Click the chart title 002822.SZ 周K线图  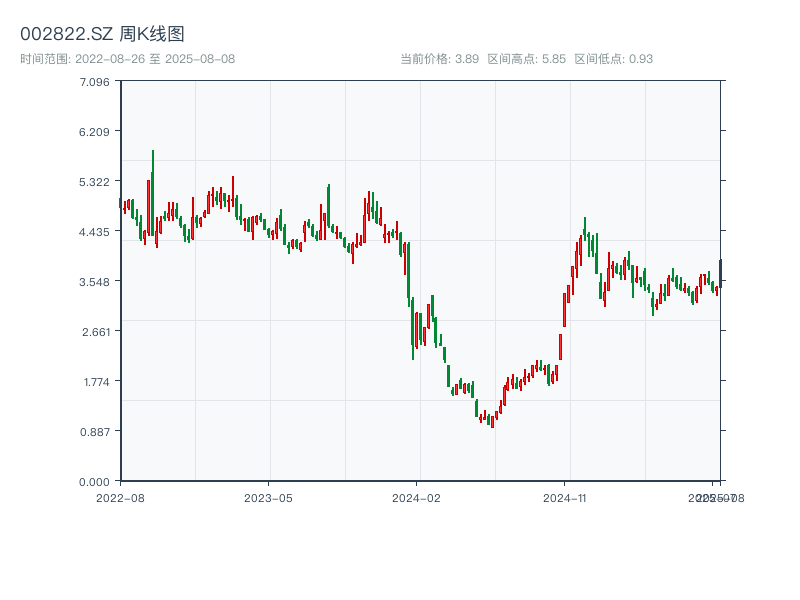(x=102, y=34)
